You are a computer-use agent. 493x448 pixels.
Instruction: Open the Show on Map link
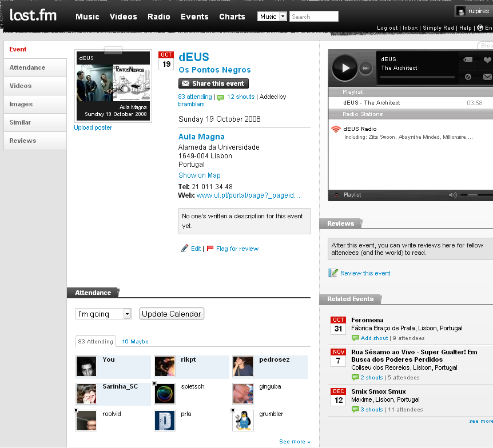(200, 175)
